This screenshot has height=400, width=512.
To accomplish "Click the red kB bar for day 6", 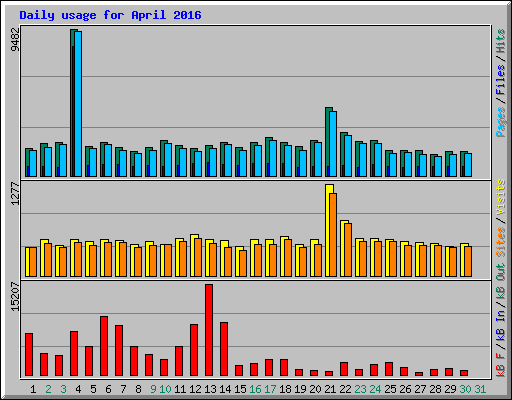I will (104, 346).
